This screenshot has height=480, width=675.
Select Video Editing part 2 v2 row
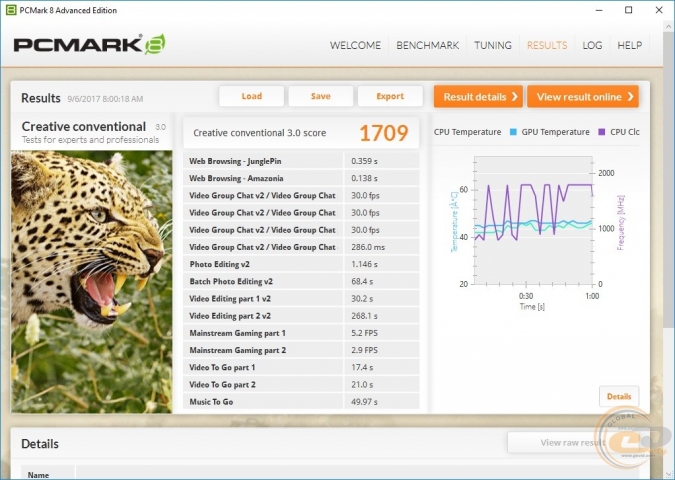pyautogui.click(x=301, y=316)
